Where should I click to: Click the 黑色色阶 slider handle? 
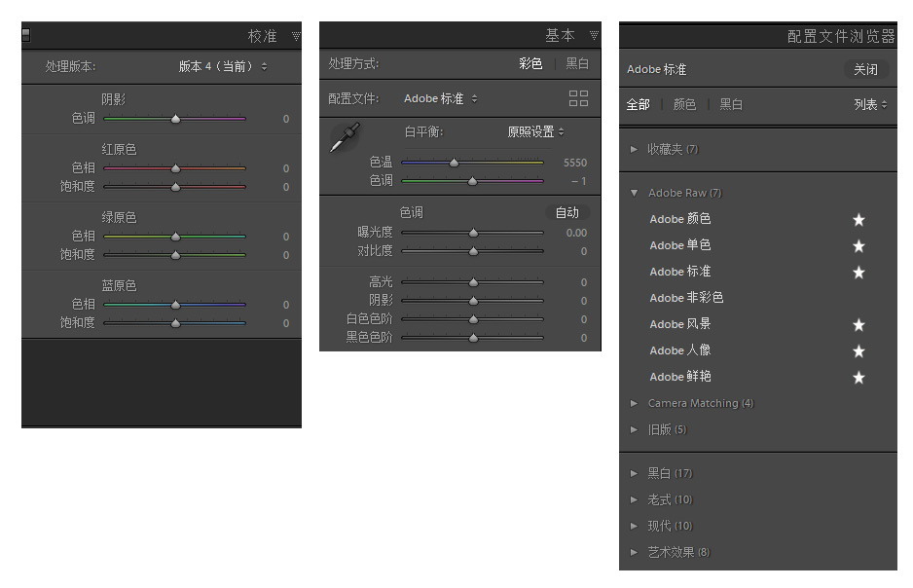point(473,338)
